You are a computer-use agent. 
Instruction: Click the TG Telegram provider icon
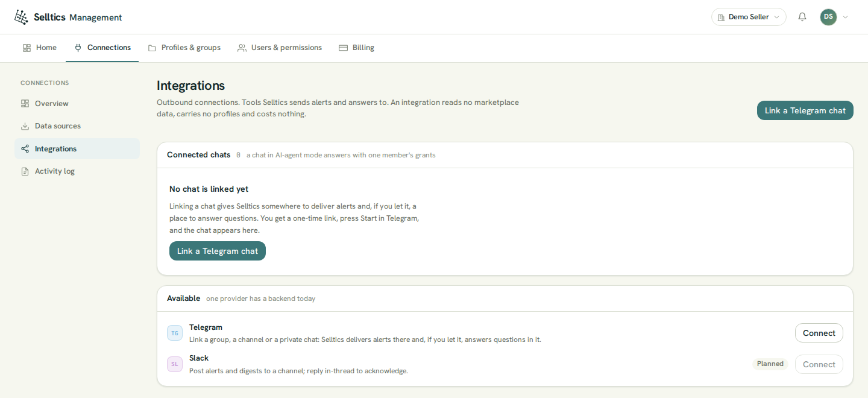[x=175, y=333]
